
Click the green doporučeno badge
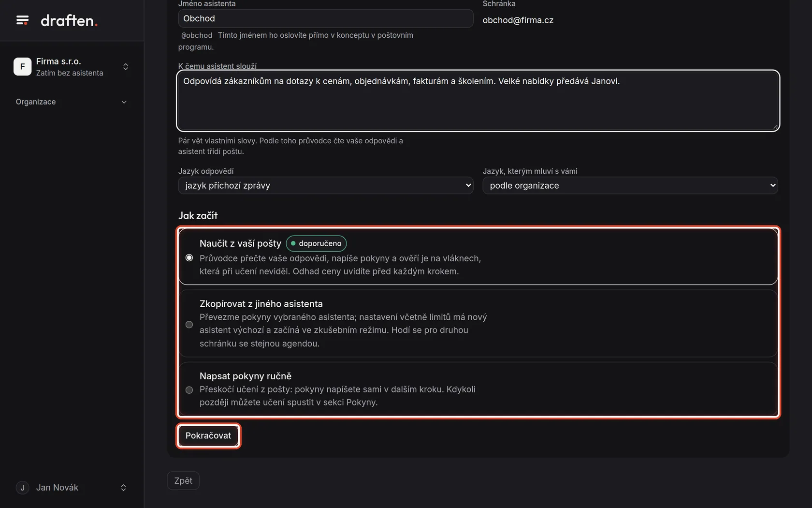316,243
